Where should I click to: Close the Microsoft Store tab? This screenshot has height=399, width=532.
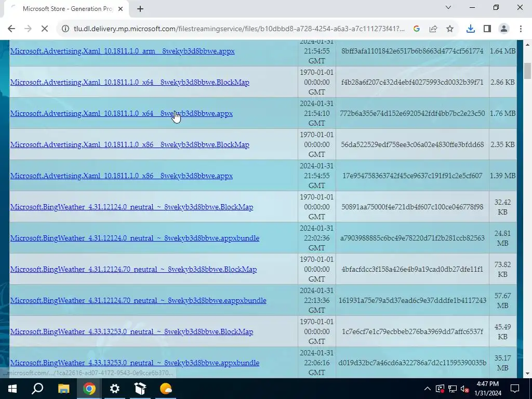121,9
